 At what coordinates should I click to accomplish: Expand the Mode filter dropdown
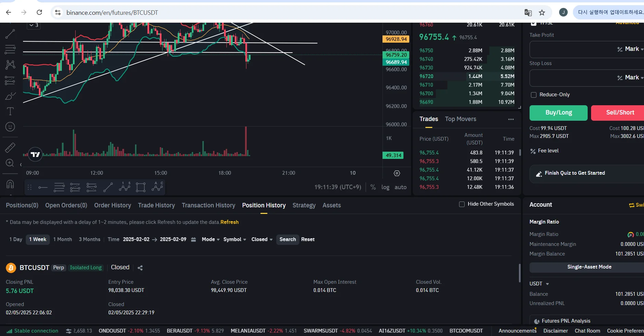(x=211, y=239)
